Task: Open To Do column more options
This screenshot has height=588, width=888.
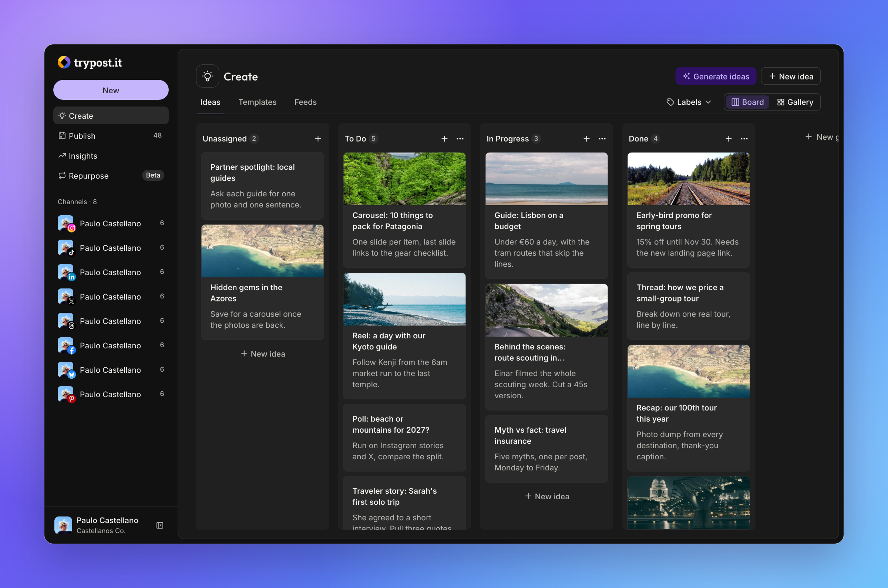Action: (x=460, y=139)
